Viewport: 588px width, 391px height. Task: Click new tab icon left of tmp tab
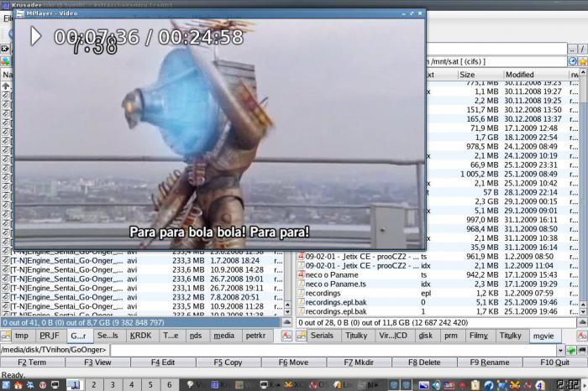click(x=6, y=336)
